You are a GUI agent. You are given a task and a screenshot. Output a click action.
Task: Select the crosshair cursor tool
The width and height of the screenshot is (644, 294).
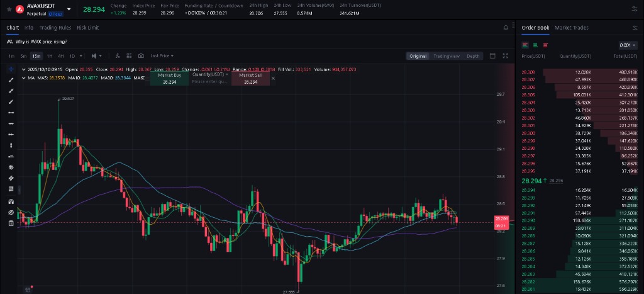(x=11, y=69)
